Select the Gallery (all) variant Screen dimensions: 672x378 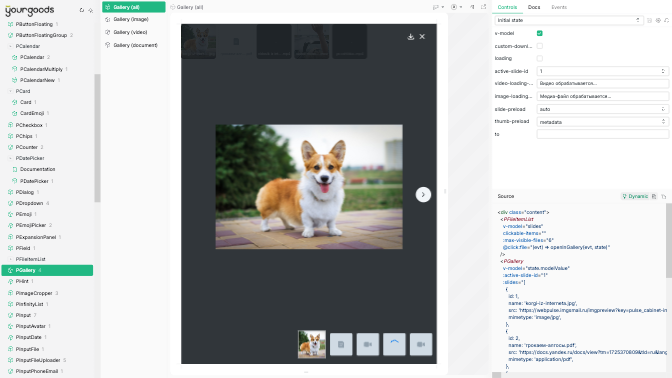[x=134, y=7]
